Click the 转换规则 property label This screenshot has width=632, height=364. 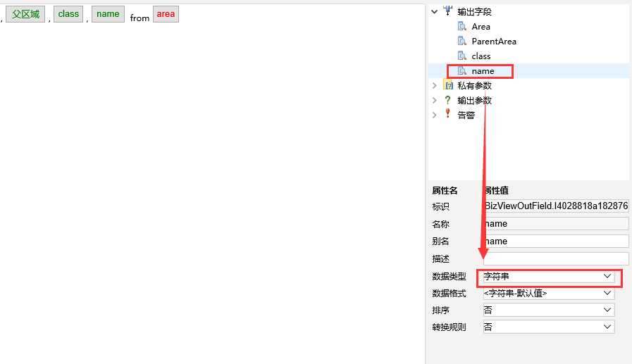pyautogui.click(x=449, y=327)
